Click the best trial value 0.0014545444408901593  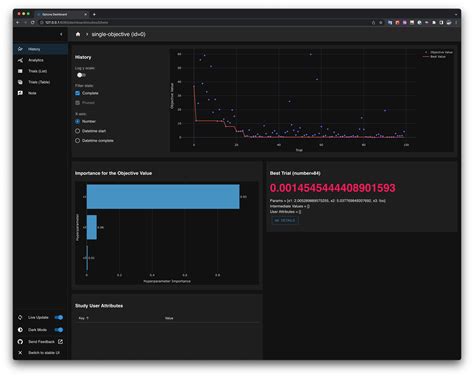(332, 188)
